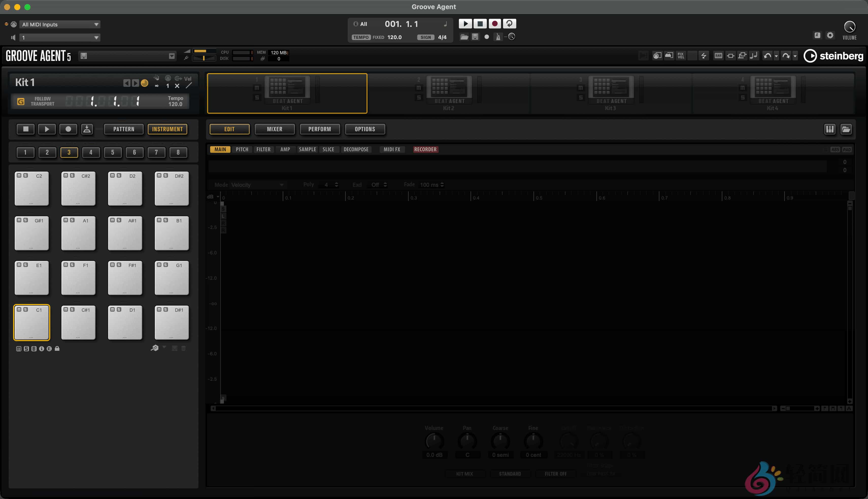
Task: Show the keyboard editor icon
Action: coord(830,129)
